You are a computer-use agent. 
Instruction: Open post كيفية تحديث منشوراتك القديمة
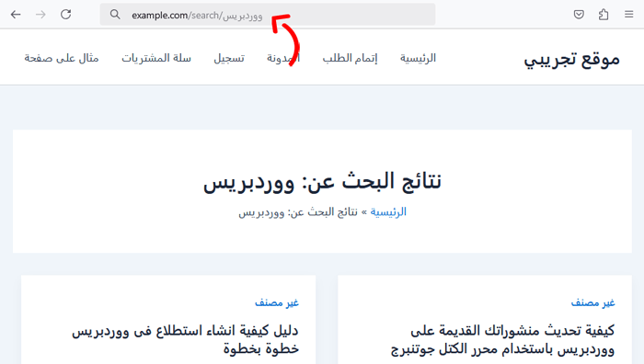502,340
